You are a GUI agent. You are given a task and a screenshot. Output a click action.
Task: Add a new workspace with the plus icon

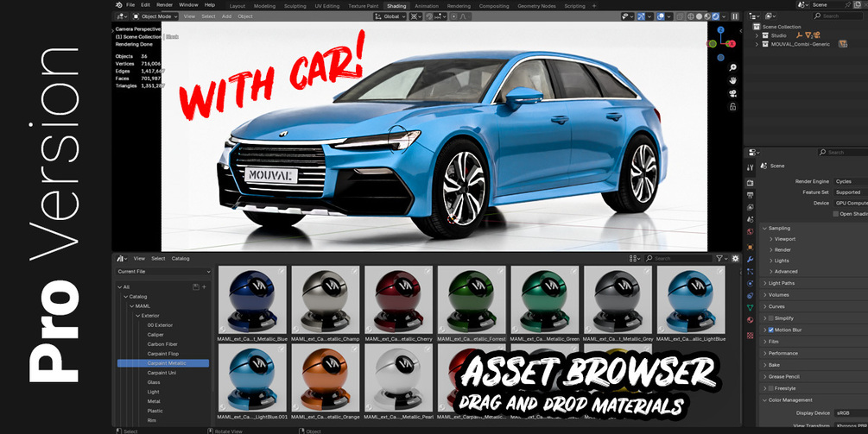tap(595, 6)
